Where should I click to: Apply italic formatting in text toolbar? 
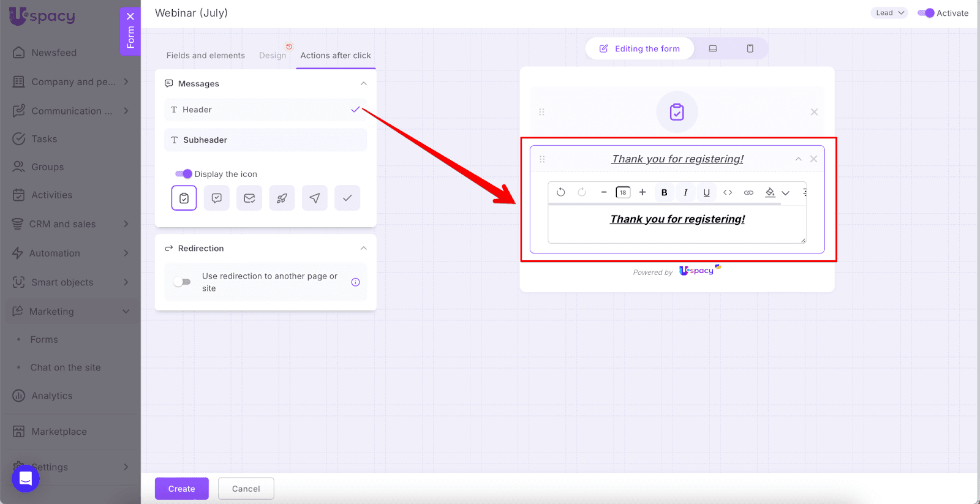coord(685,192)
